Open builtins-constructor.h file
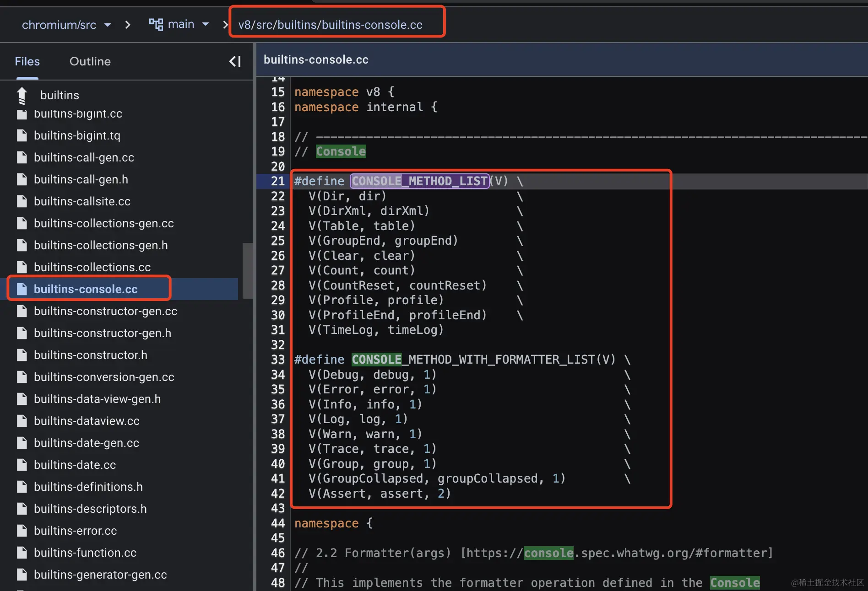 (x=91, y=355)
